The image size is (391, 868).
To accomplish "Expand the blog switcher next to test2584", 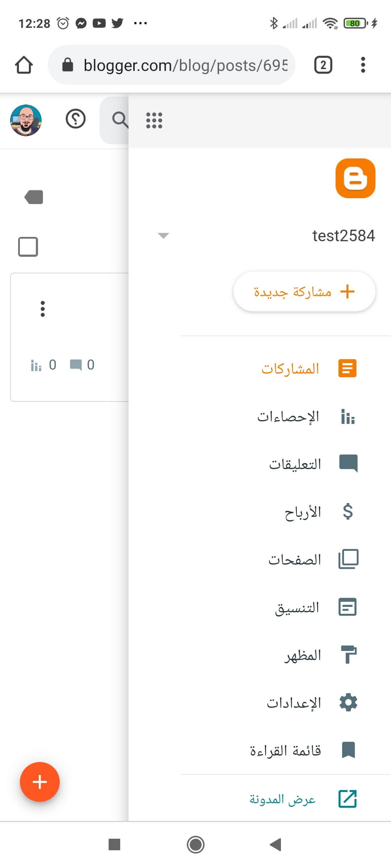I will pyautogui.click(x=164, y=235).
